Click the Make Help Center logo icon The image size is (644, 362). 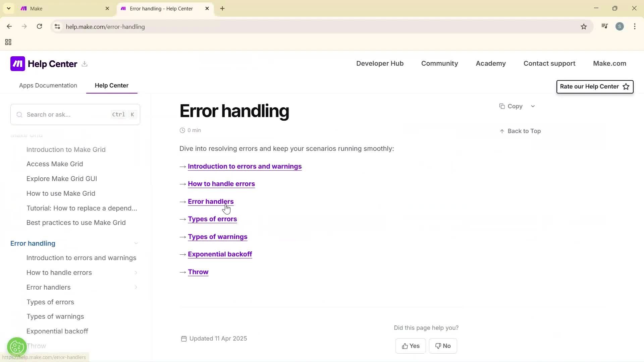click(18, 63)
